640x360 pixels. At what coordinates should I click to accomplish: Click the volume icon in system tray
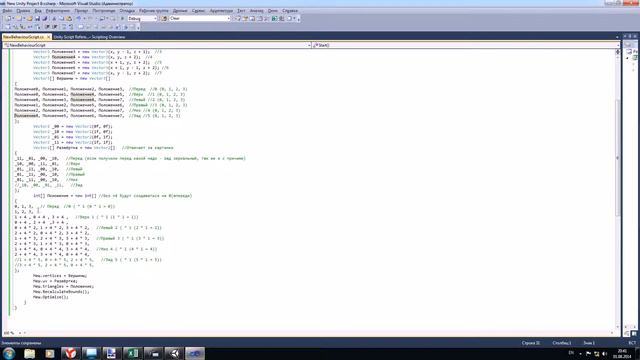point(604,353)
